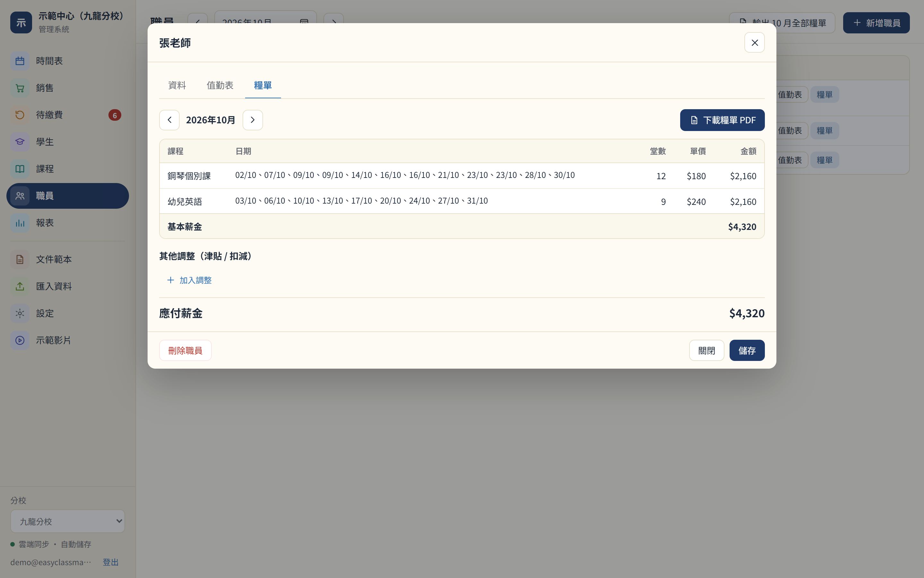This screenshot has width=924, height=578.
Task: Click the 應付薪金 amount $4,320
Action: tap(747, 313)
